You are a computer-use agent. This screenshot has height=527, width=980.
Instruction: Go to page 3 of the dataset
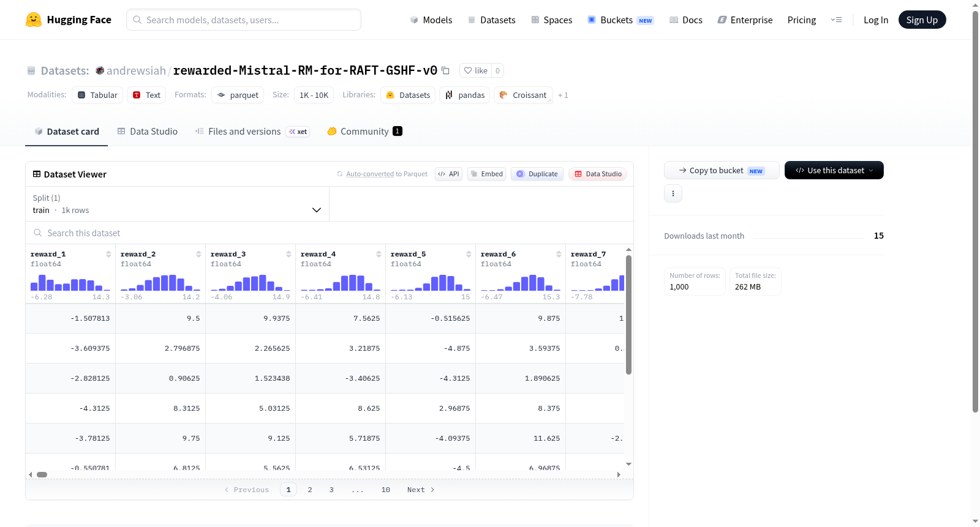click(331, 490)
